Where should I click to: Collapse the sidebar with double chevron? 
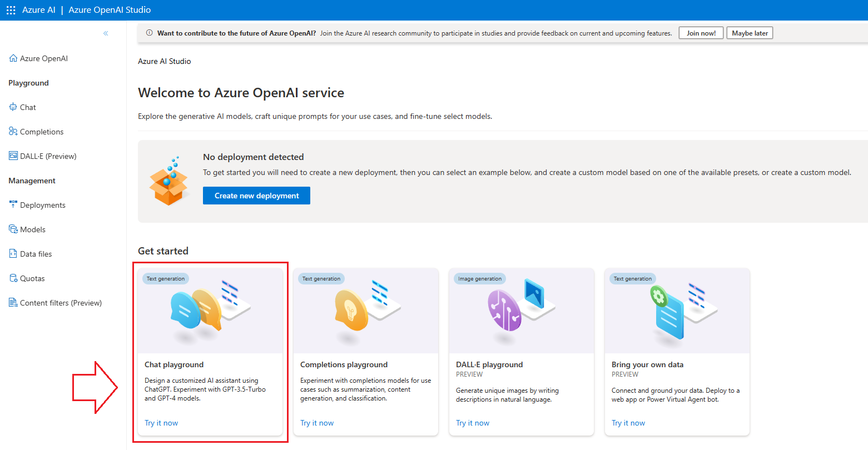106,33
